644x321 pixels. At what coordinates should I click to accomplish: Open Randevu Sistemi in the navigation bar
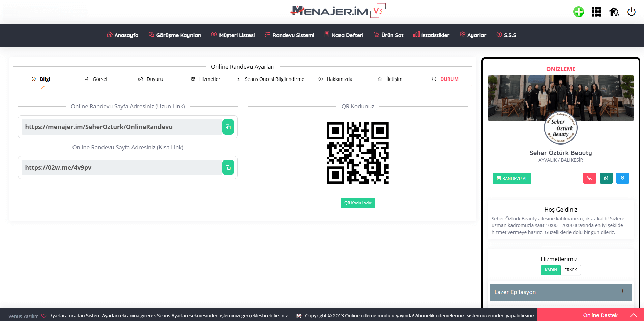289,35
